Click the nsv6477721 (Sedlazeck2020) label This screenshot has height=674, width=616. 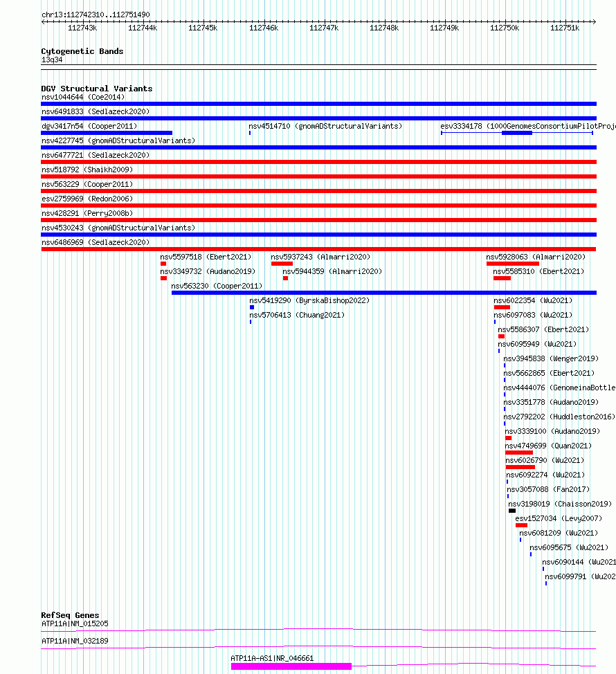pyautogui.click(x=96, y=155)
